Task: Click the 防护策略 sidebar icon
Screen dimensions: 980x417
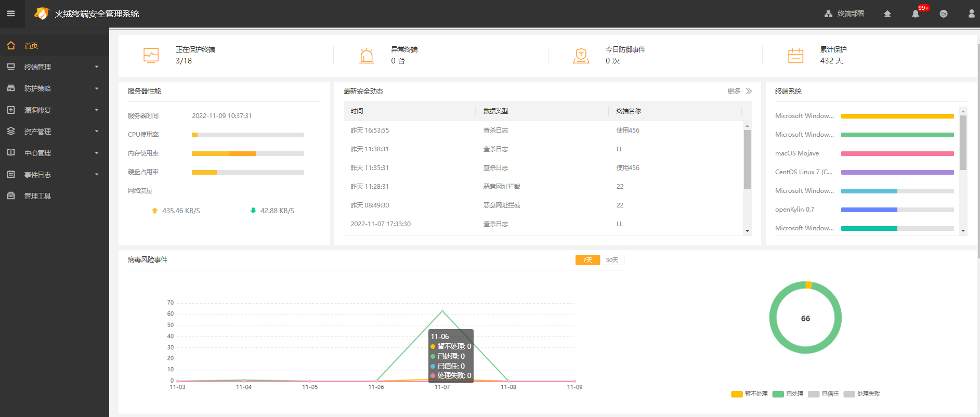Action: click(x=11, y=88)
